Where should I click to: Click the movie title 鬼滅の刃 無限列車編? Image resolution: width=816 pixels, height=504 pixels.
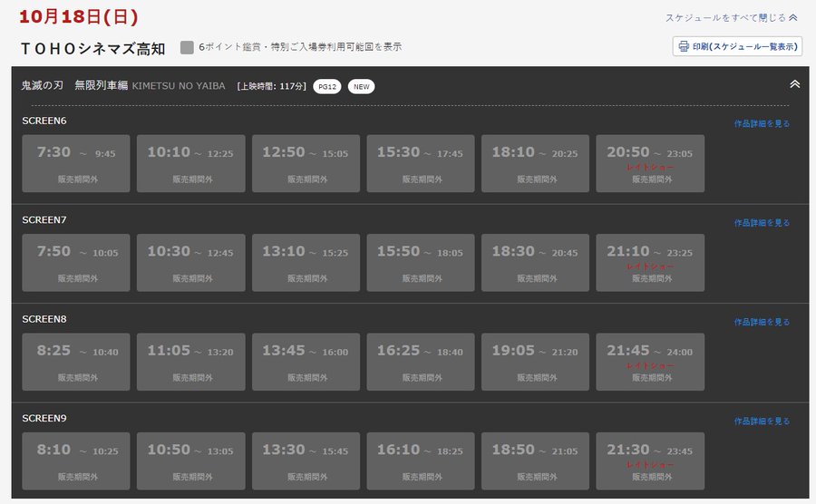74,85
